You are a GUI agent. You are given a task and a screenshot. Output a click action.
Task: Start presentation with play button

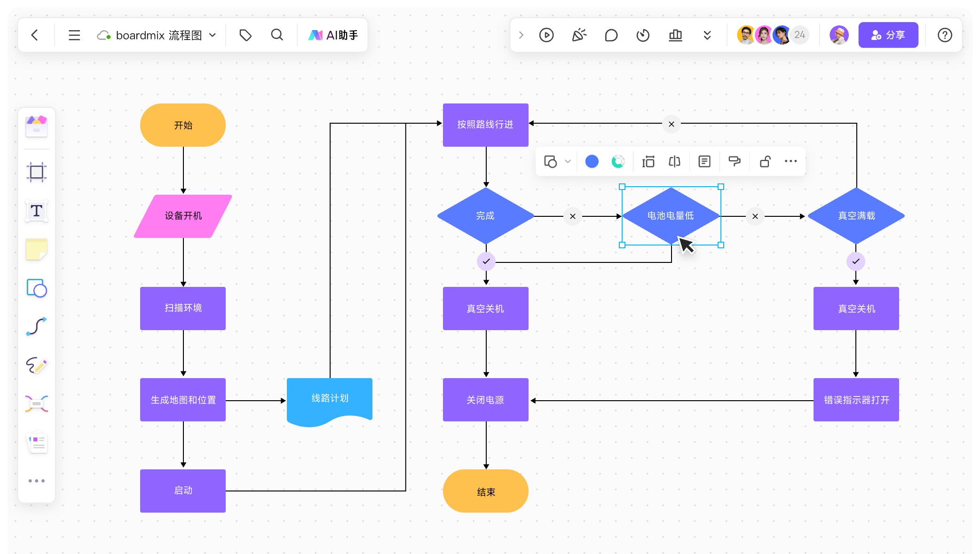pyautogui.click(x=546, y=35)
